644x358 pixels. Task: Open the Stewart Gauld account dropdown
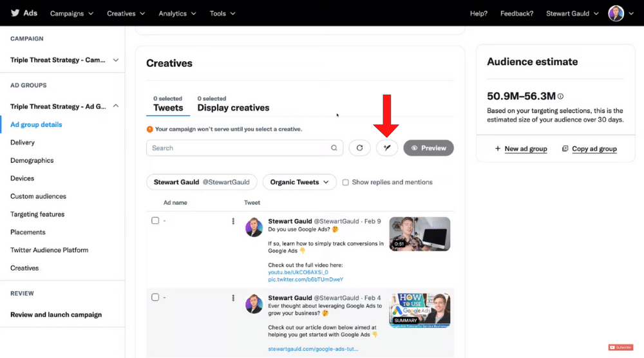pyautogui.click(x=572, y=14)
